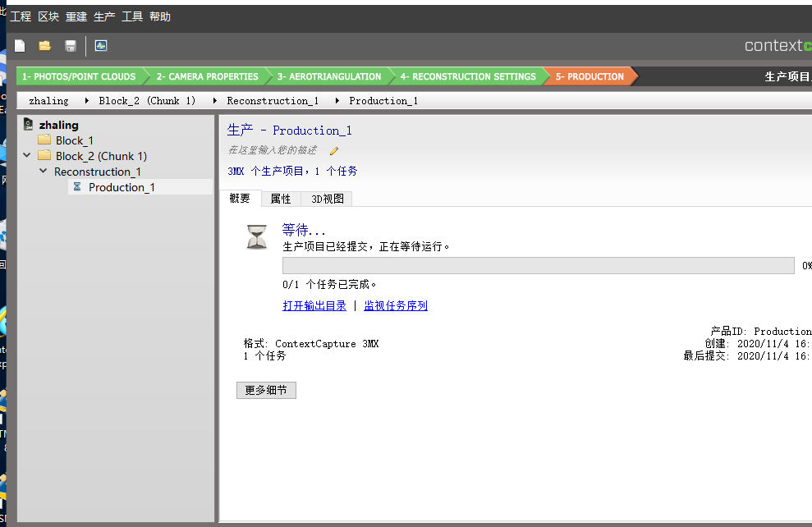Collapse the Reconstruction_1 tree node
The height and width of the screenshot is (527, 812).
pyautogui.click(x=44, y=170)
